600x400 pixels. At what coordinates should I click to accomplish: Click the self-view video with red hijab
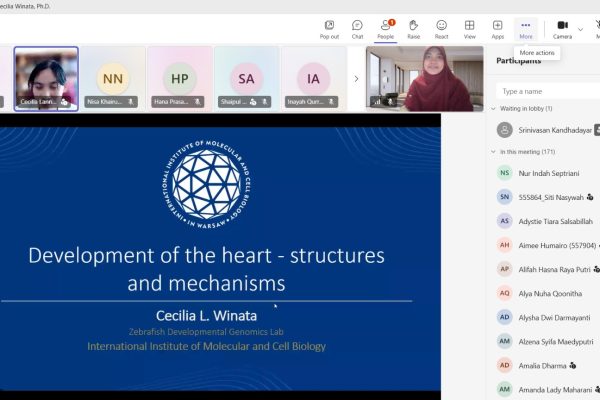(x=425, y=79)
